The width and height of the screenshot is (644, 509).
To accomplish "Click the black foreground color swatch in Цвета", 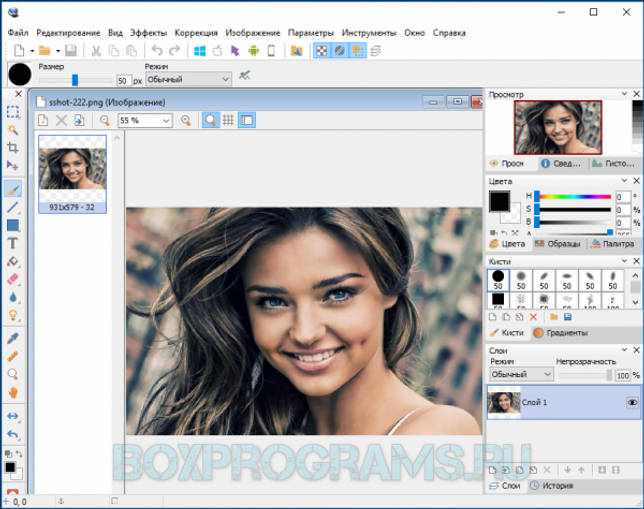I will 499,201.
